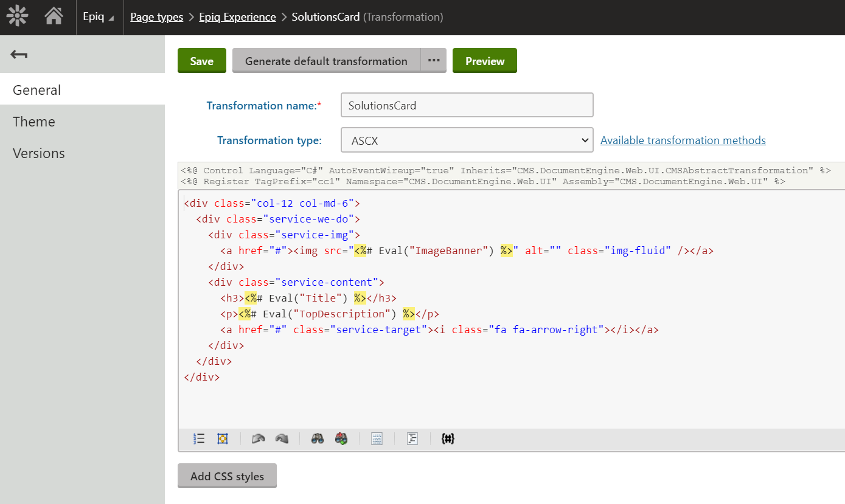Open the more actions ellipsis next to Generate default transformation
This screenshot has height=504, width=845.
[x=435, y=60]
